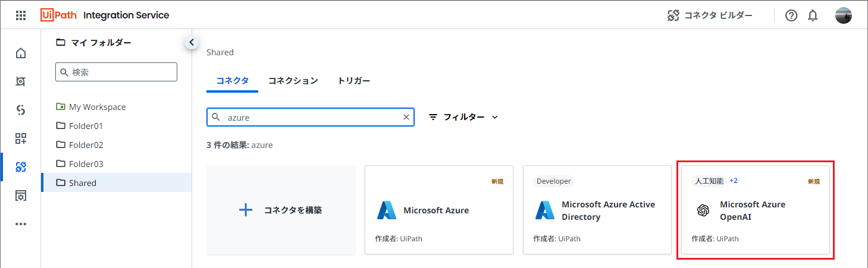Click the 人工知能 tag on OpenAI card

(x=709, y=181)
